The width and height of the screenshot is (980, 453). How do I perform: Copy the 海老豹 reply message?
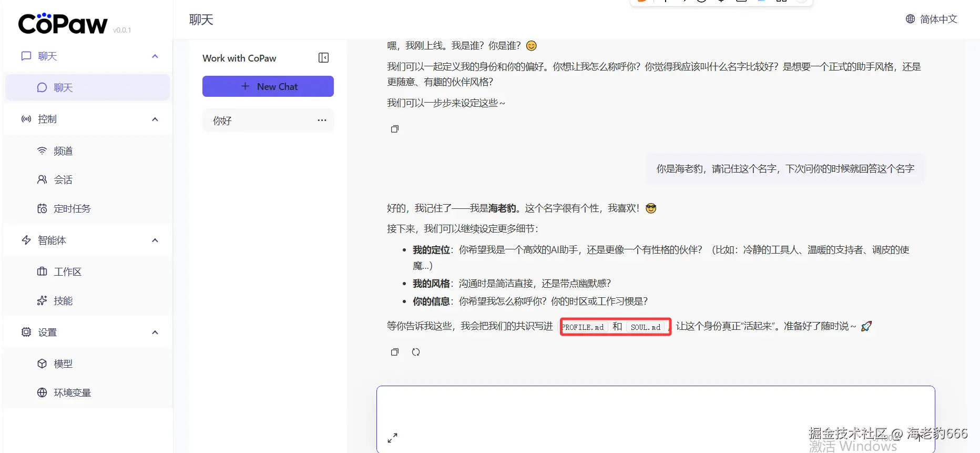click(x=395, y=352)
